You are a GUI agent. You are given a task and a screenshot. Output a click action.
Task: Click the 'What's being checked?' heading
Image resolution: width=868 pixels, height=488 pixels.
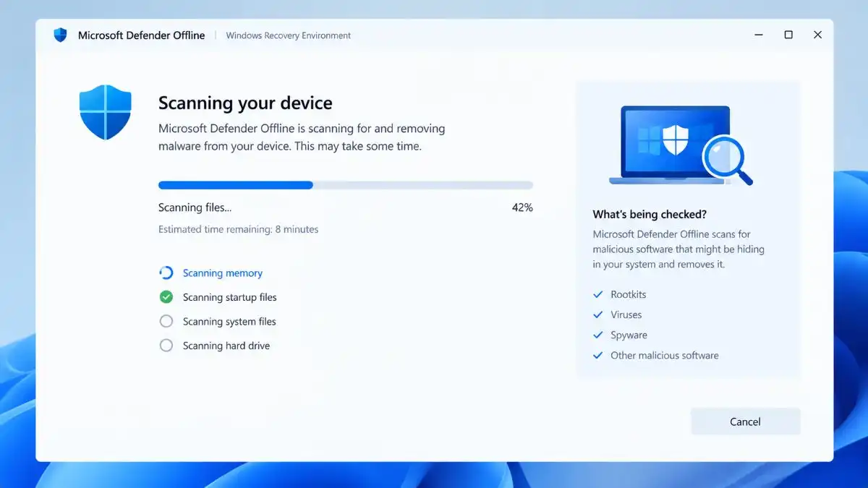pyautogui.click(x=650, y=214)
